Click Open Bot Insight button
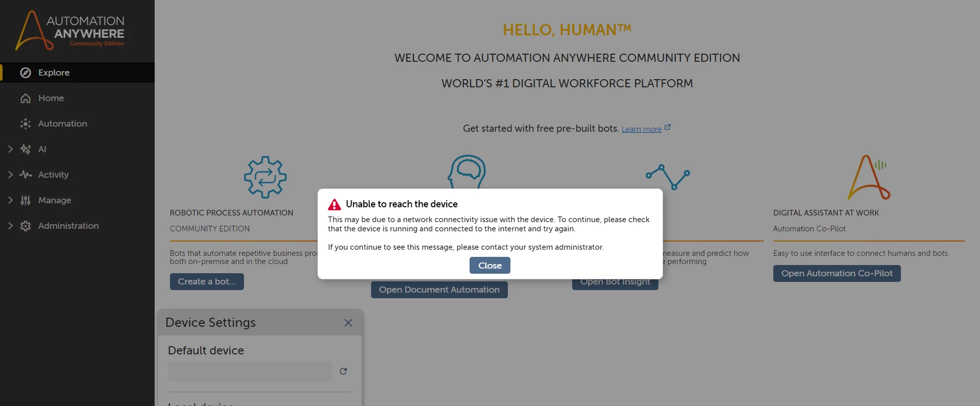Screen dimensions: 980x406 coord(615,284)
